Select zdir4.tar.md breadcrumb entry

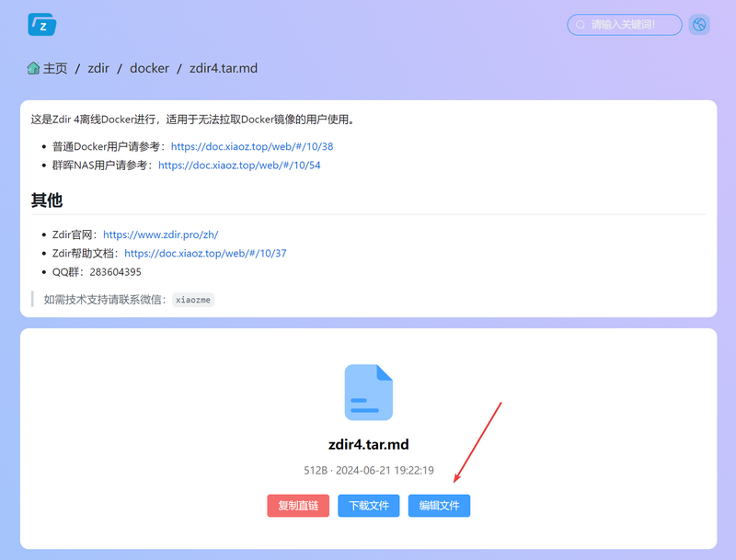coord(224,68)
